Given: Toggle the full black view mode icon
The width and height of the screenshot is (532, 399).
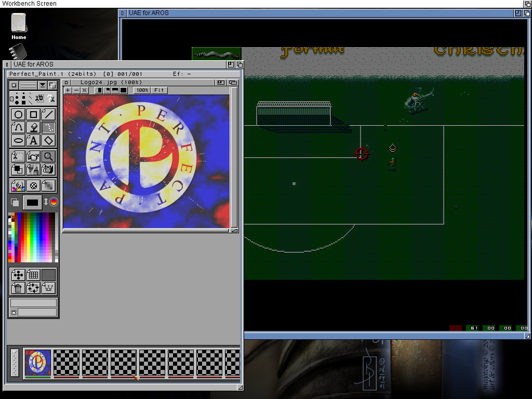Looking at the screenshot, I should point(124,90).
